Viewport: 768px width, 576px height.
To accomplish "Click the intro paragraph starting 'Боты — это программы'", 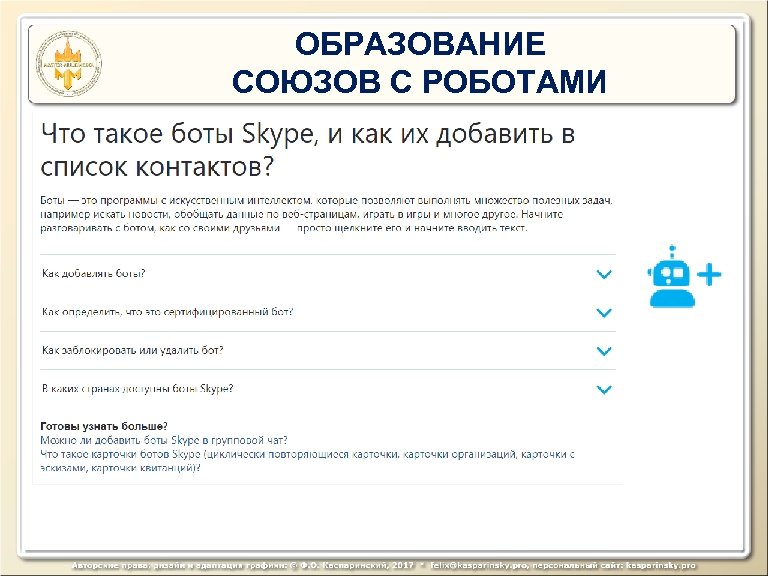I will (x=327, y=214).
